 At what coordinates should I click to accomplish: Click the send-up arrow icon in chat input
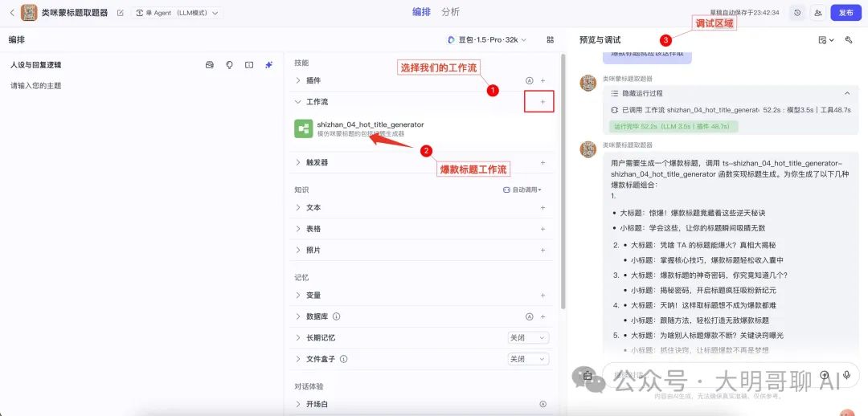point(825,374)
